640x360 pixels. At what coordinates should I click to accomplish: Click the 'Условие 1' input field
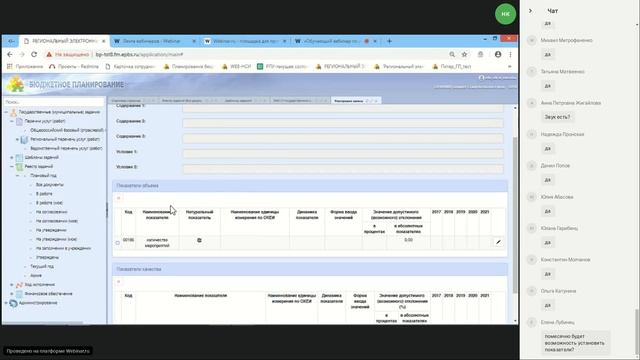point(343,153)
